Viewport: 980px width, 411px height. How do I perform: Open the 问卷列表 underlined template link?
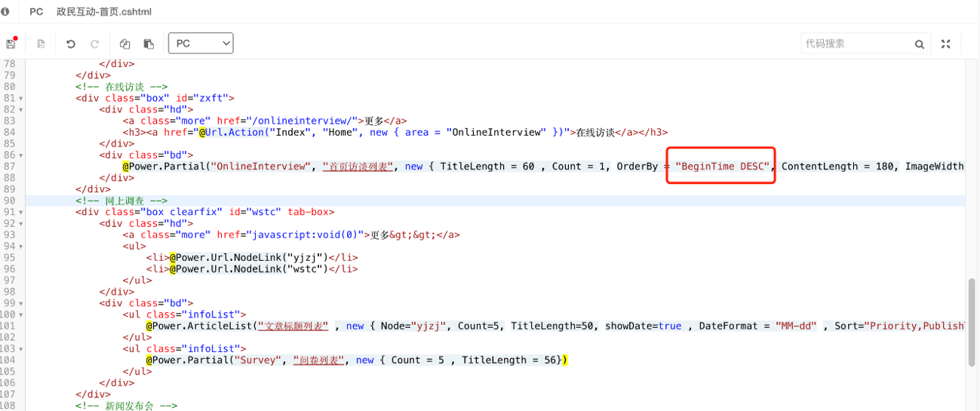click(319, 360)
